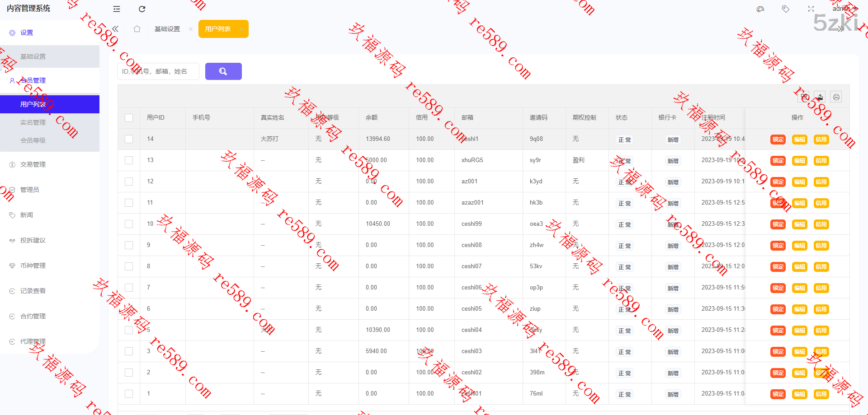Refresh the page with reload icon
The width and height of the screenshot is (868, 415).
tap(142, 9)
